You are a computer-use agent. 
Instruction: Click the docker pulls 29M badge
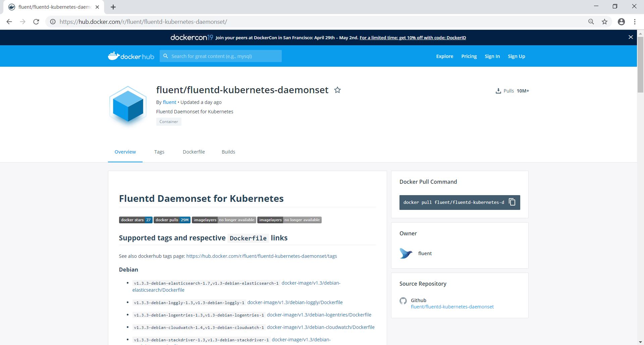coord(172,220)
